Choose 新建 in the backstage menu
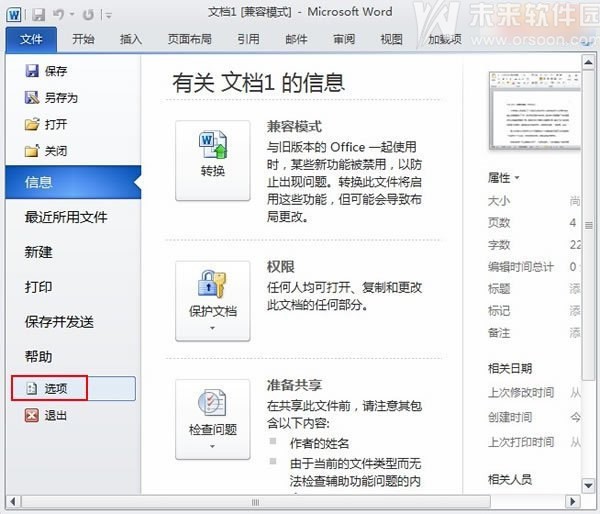Image resolution: width=600 pixels, height=514 pixels. pos(38,252)
